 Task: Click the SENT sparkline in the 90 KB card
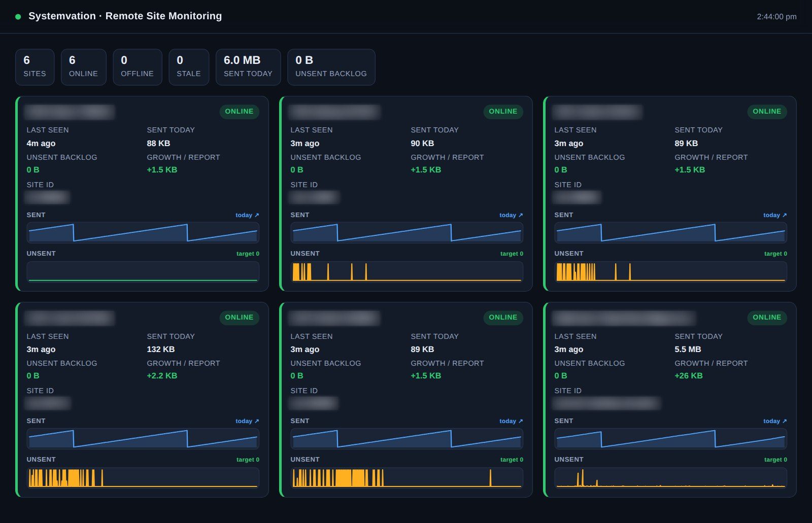[407, 233]
